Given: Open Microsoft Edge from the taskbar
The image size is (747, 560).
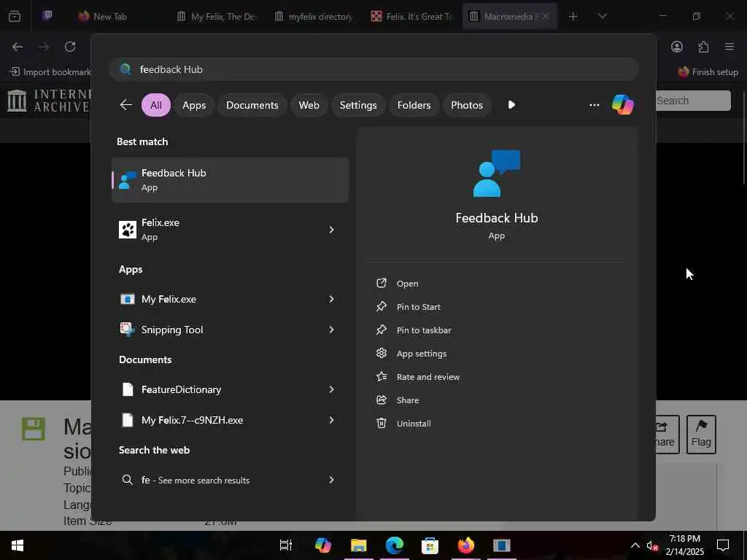Looking at the screenshot, I should point(394,545).
